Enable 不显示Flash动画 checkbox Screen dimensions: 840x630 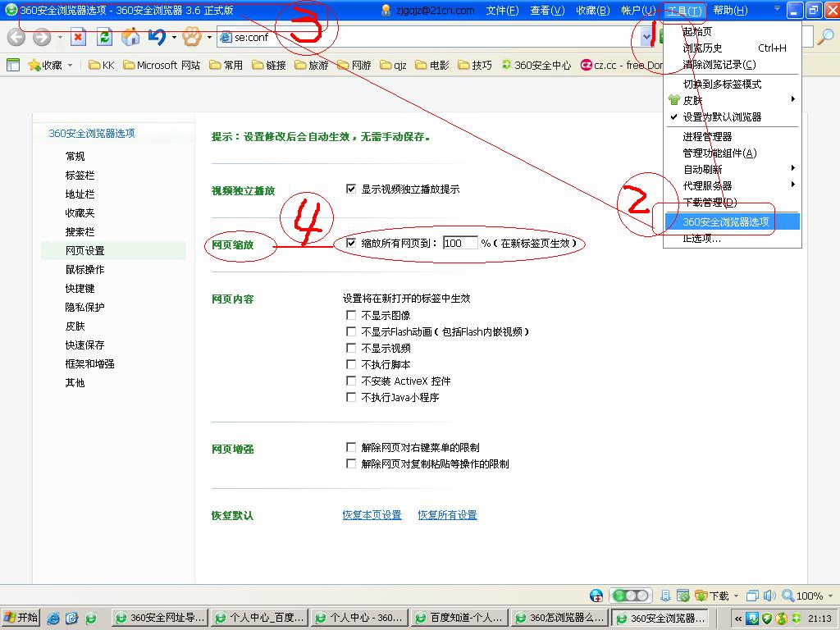pyautogui.click(x=351, y=331)
